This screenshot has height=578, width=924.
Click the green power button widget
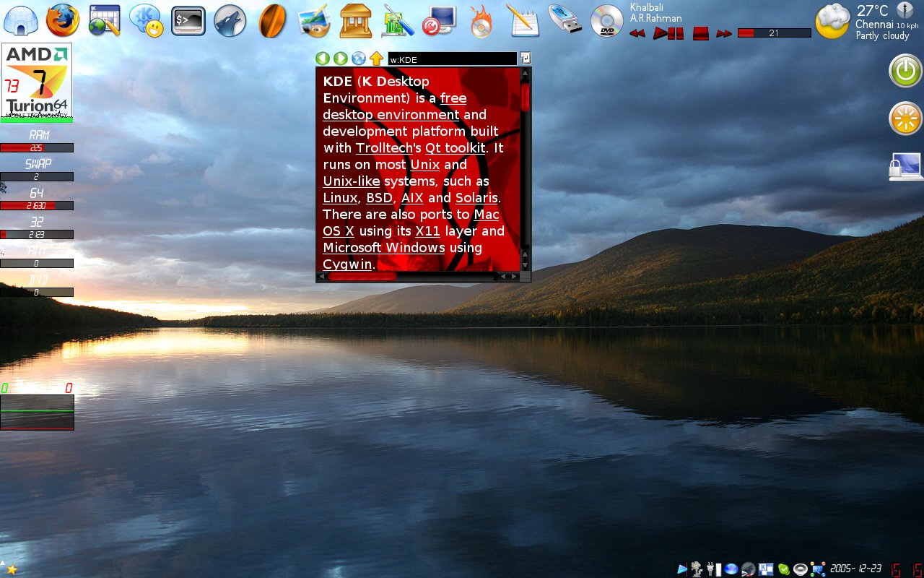click(905, 71)
